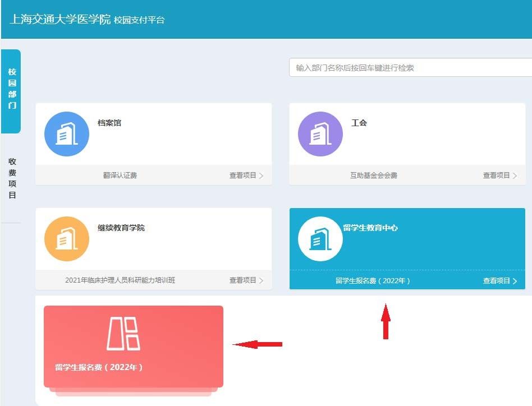Image resolution: width=532 pixels, height=406 pixels.
Task: Click the 档案馆 department title
Action: pyautogui.click(x=109, y=123)
